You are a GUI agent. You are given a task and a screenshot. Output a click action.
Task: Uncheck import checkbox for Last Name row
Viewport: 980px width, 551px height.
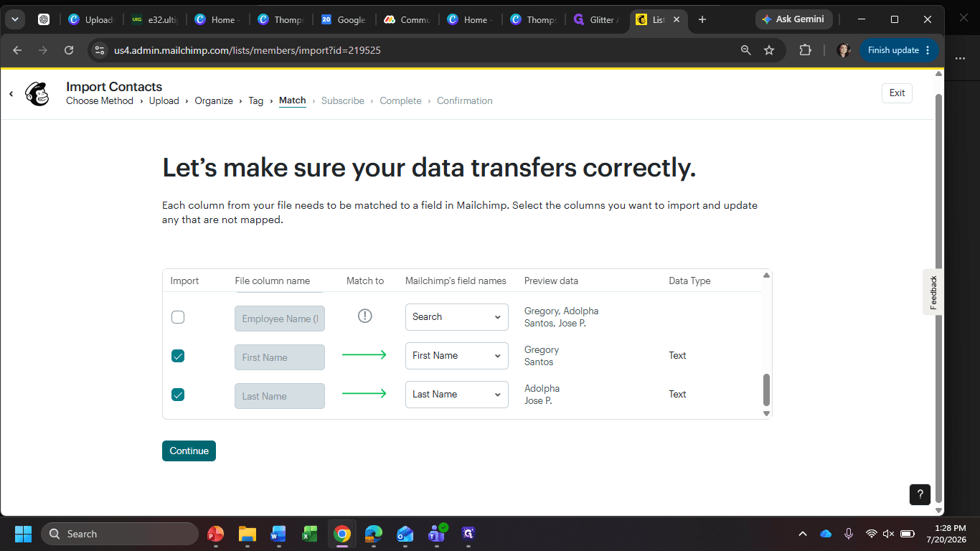tap(178, 395)
